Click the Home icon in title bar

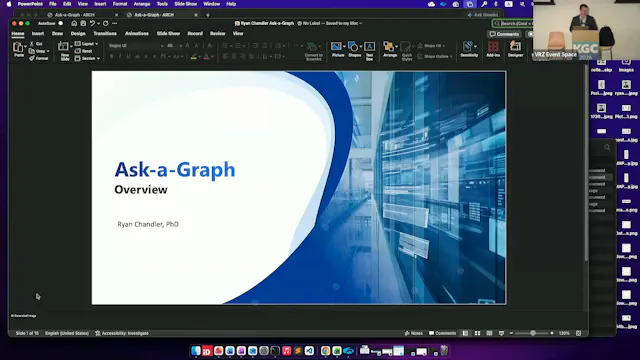(x=74, y=23)
